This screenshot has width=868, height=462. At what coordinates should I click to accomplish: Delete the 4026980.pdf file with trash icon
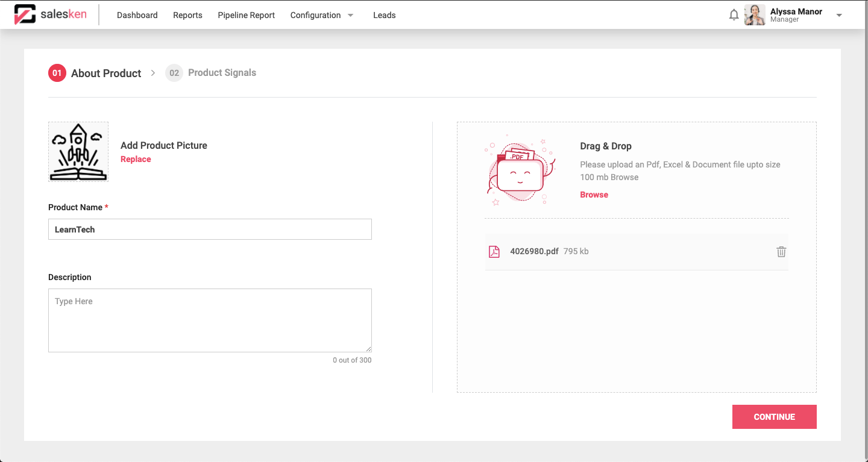pyautogui.click(x=781, y=252)
